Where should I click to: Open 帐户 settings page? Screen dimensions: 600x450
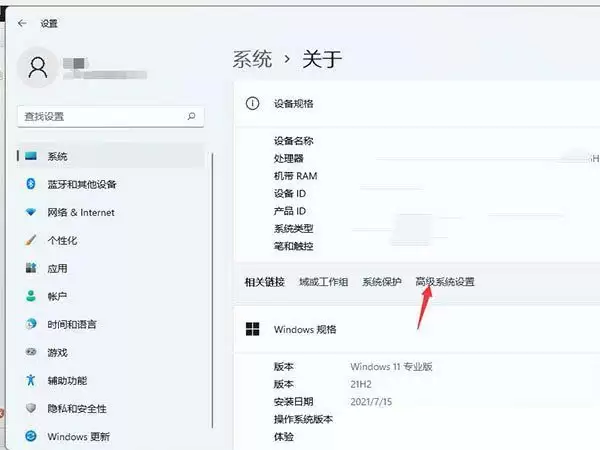click(x=57, y=296)
